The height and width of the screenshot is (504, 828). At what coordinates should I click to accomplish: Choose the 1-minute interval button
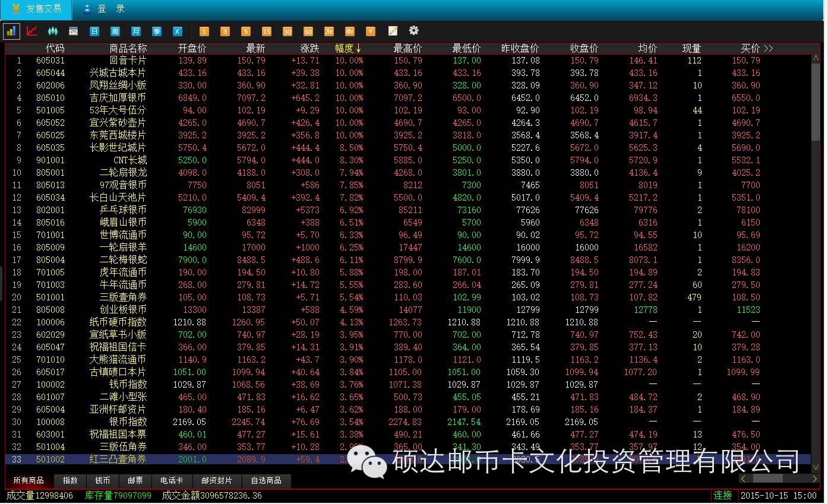point(204,31)
